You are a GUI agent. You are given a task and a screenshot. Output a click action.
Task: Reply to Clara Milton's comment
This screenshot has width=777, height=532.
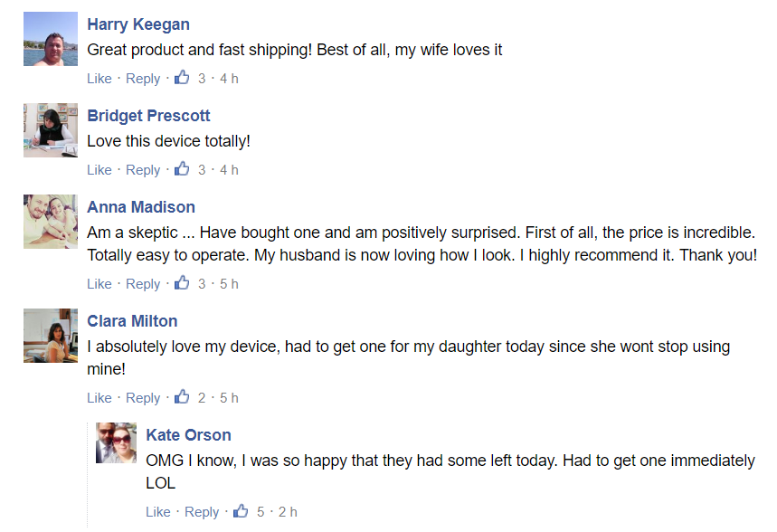[143, 398]
